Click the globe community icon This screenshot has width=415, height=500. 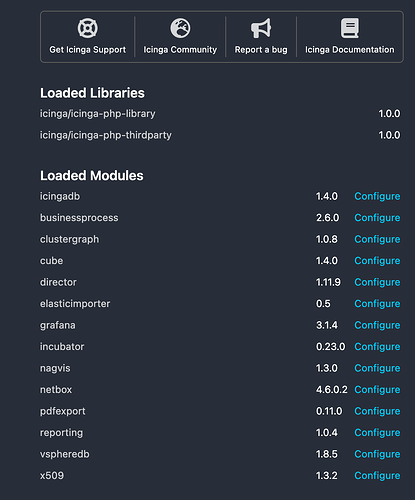[180, 28]
